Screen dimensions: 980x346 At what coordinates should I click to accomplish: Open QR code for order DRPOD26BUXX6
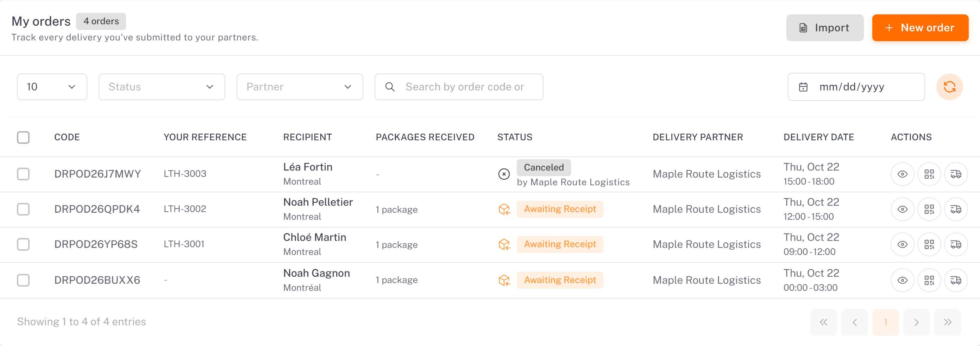[929, 280]
